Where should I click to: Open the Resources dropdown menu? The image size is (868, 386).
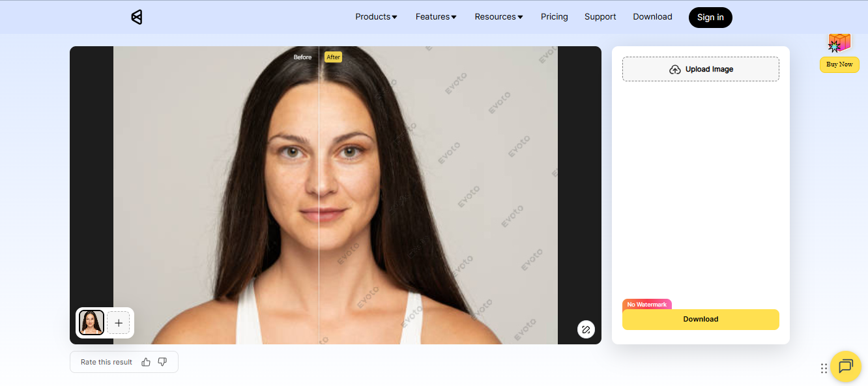coord(499,17)
